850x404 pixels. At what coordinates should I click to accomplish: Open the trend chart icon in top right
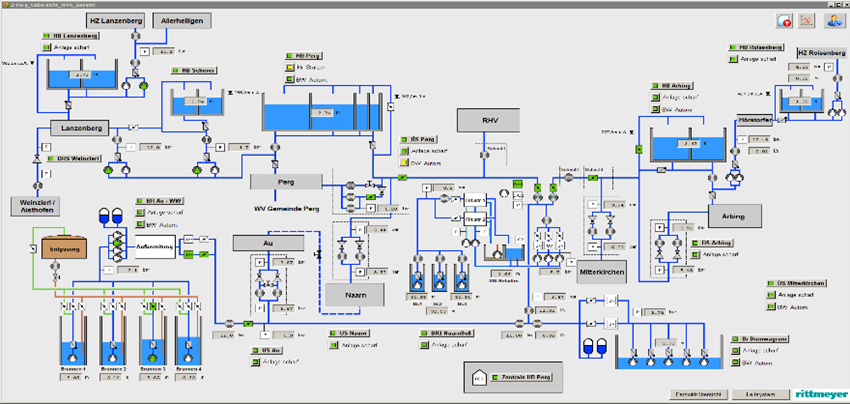[806, 21]
